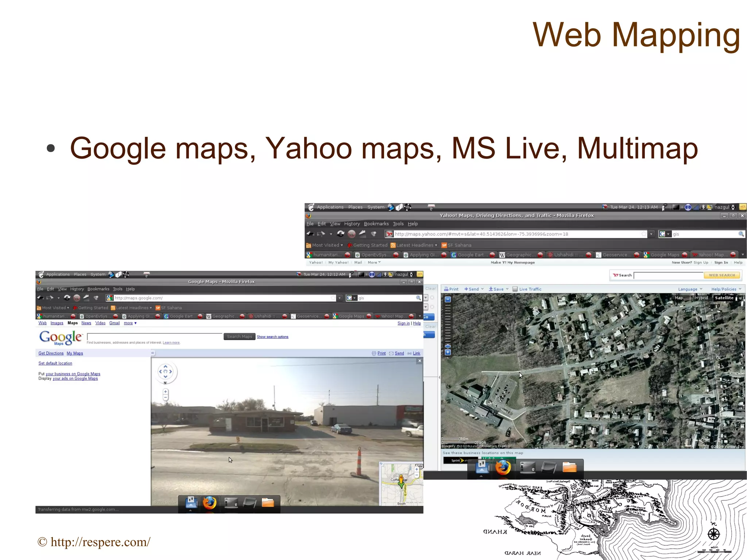
Task: Click Stop button in Google Maps Firefox toolbar
Action: pyautogui.click(x=77, y=298)
